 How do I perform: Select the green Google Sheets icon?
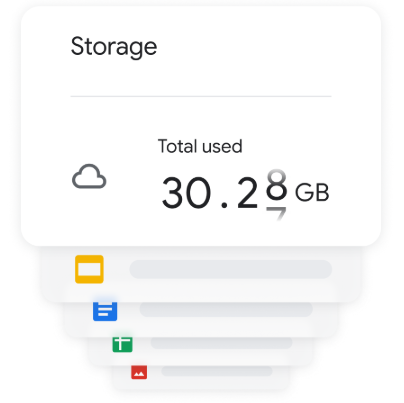(122, 344)
